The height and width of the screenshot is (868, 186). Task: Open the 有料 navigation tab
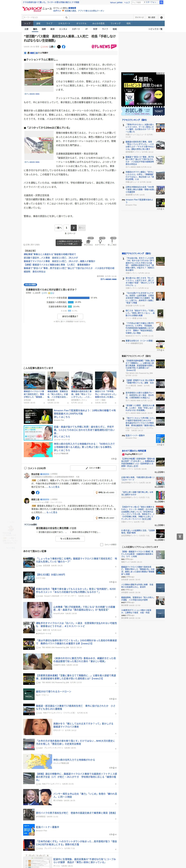(x=129, y=24)
